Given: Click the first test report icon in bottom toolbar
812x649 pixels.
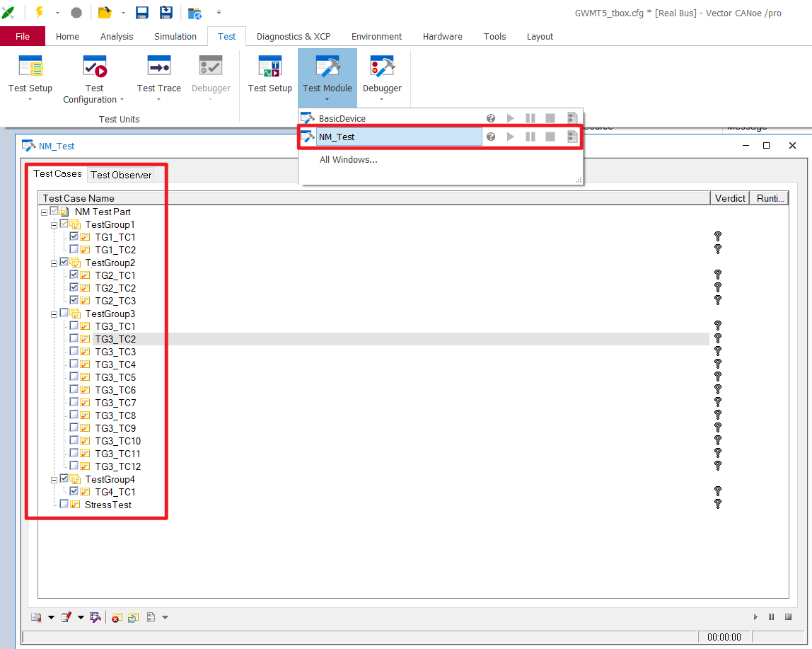Looking at the screenshot, I should 36,617.
